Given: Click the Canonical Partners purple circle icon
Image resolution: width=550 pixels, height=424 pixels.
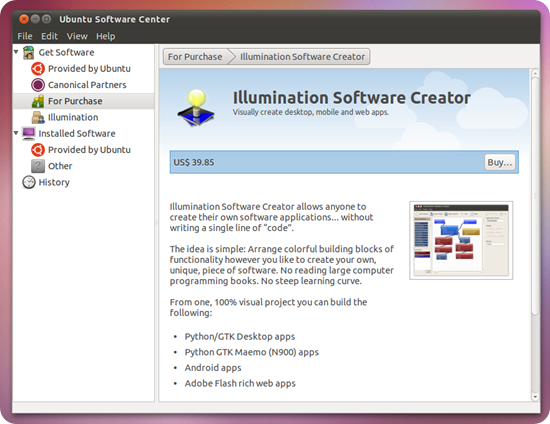Looking at the screenshot, I should point(38,85).
